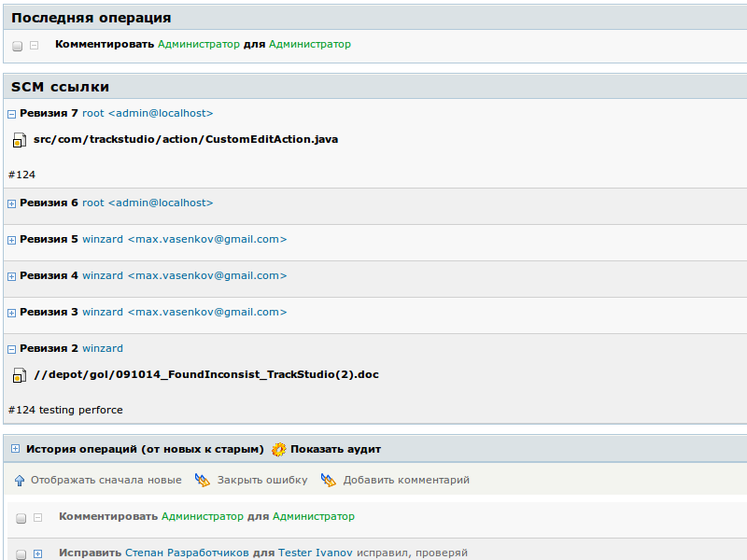
Task: Open the Tester Ivanov user link
Action: pyautogui.click(x=315, y=553)
